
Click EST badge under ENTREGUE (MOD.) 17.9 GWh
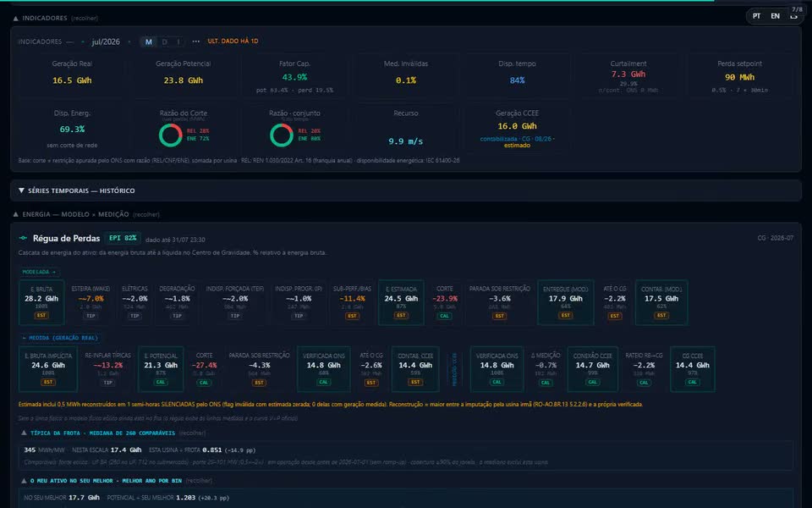[x=566, y=315]
